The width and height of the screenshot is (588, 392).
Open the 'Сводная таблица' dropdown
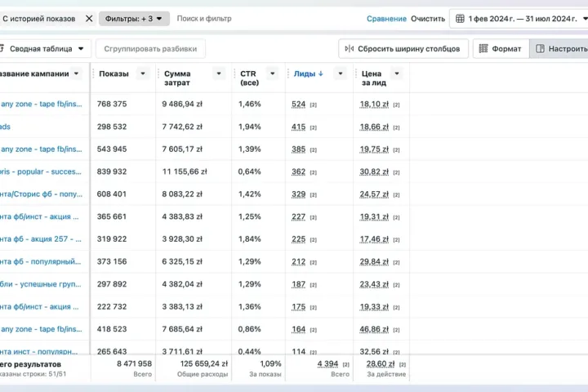45,49
